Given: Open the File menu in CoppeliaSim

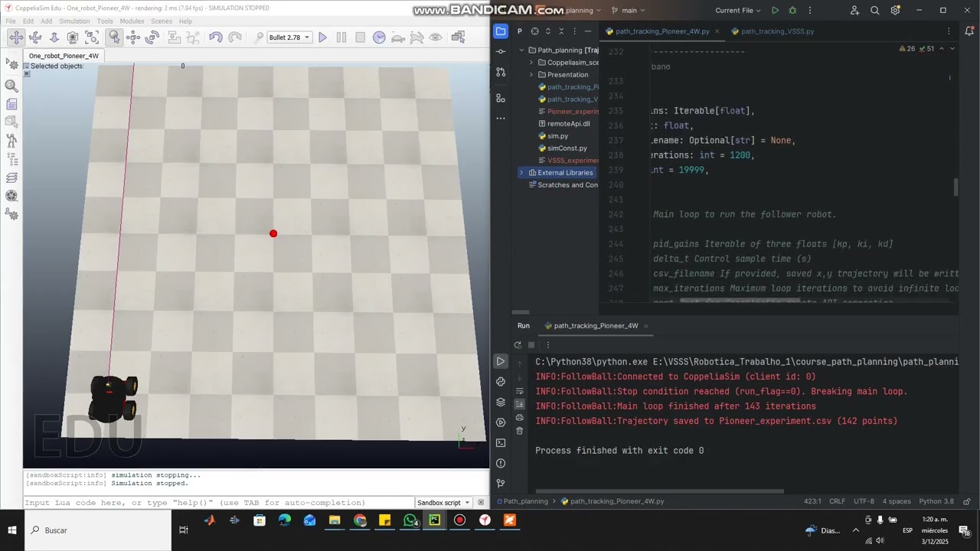Looking at the screenshot, I should pos(11,21).
